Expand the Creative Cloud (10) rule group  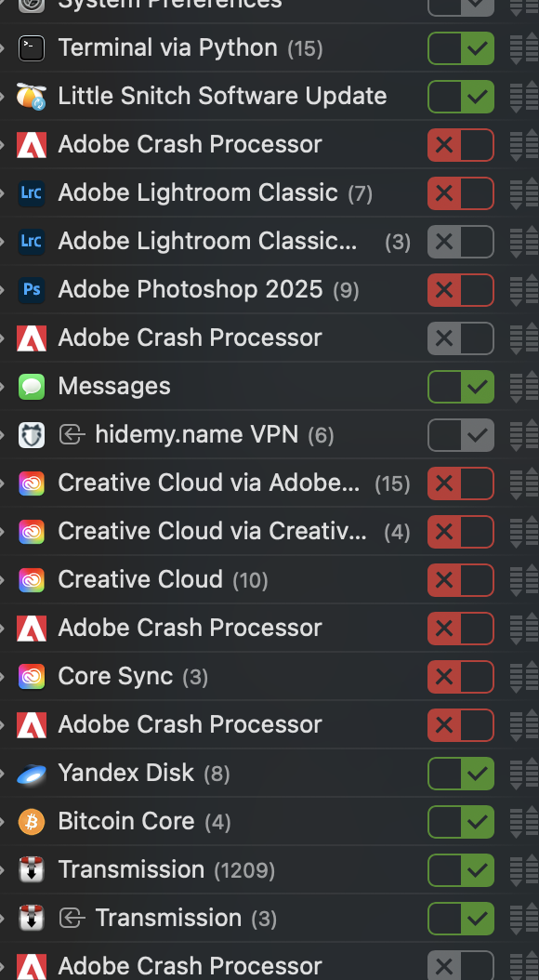pyautogui.click(x=3, y=580)
